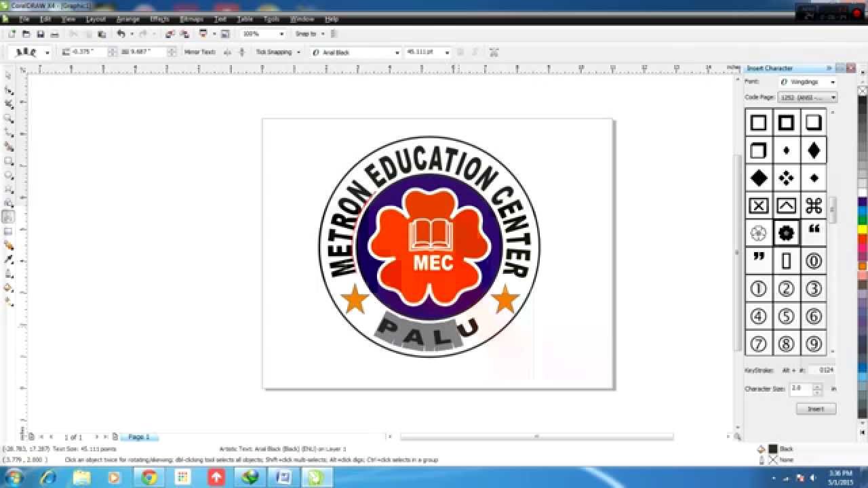Select the Eyedropper tool

[8, 260]
